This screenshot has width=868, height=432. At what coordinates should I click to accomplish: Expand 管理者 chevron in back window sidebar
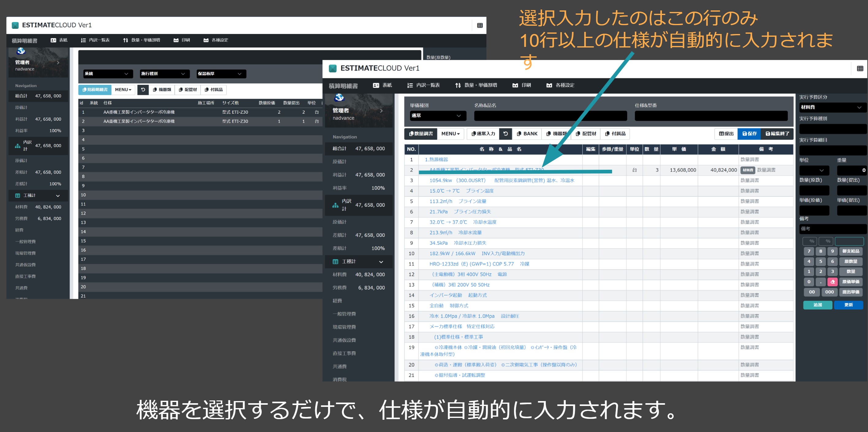58,62
